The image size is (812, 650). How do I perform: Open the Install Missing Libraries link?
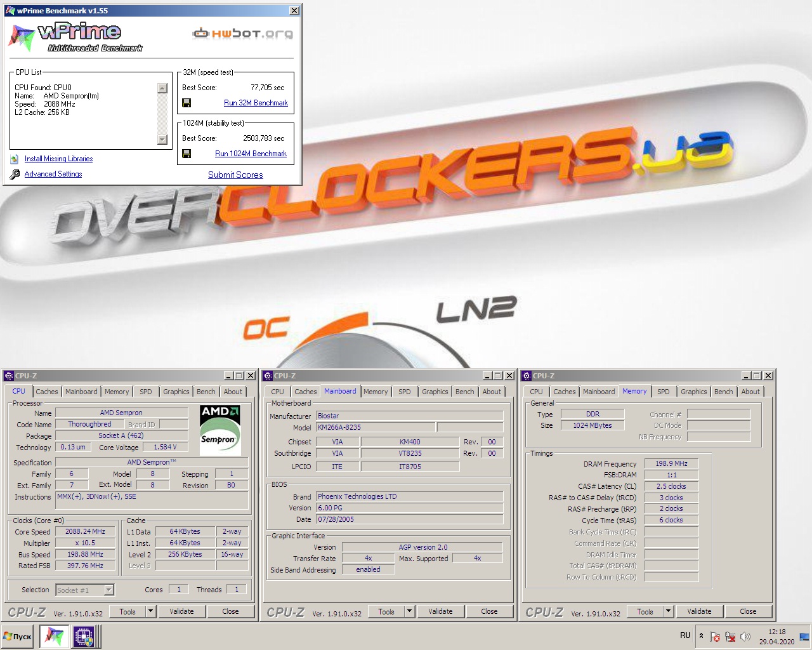pyautogui.click(x=58, y=159)
